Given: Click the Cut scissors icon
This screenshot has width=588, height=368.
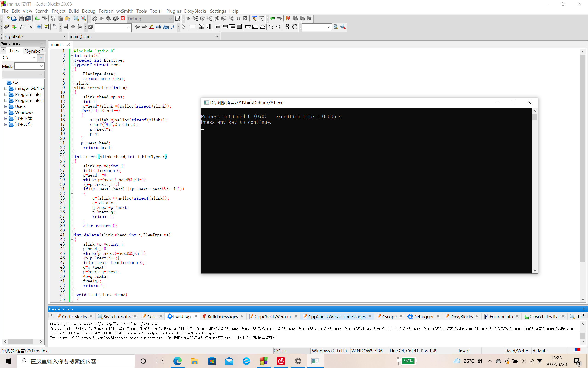Looking at the screenshot, I should coord(53,18).
